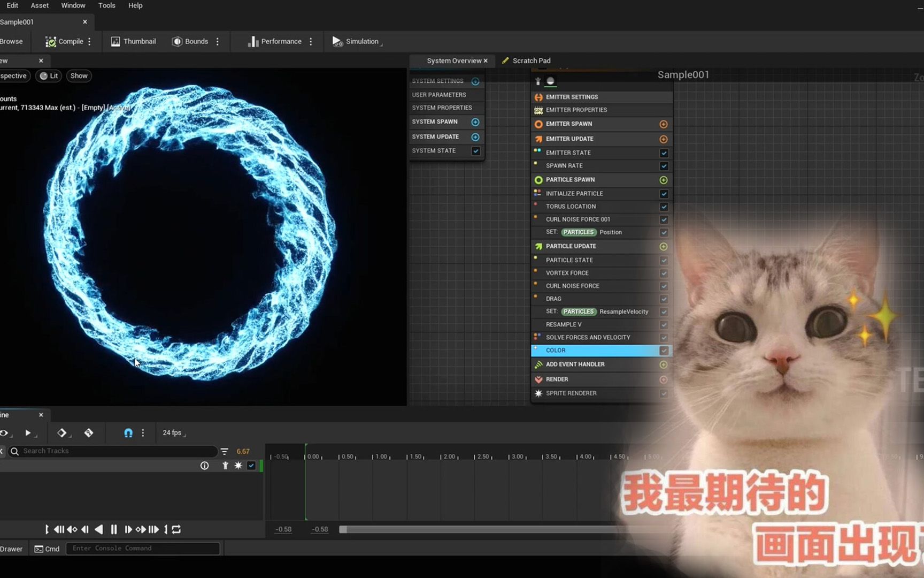This screenshot has height=578, width=924.
Task: Click the Simulation icon in the toolbar
Action: (x=337, y=41)
